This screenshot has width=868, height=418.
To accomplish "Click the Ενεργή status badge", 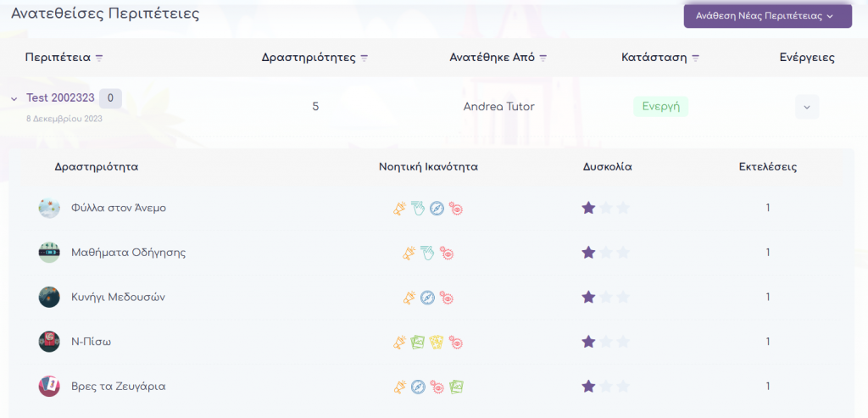I will (660, 107).
